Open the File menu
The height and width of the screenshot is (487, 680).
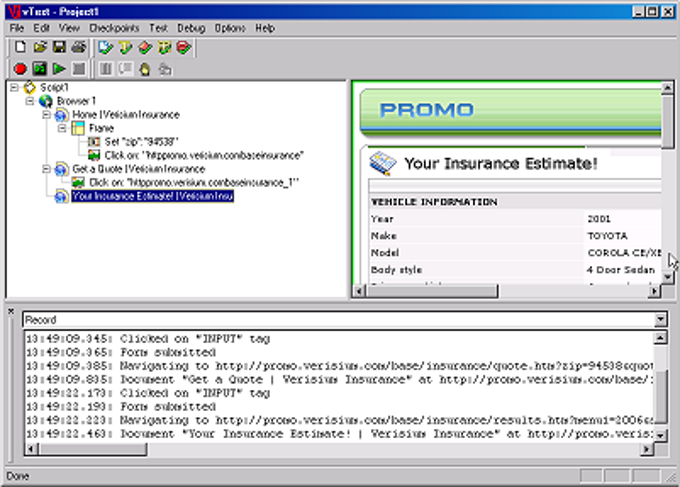(x=16, y=28)
